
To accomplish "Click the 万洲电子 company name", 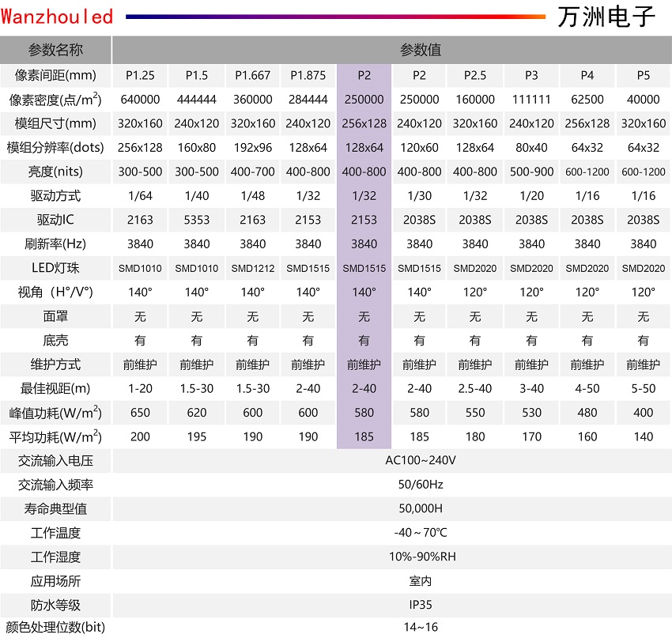I will tap(606, 17).
